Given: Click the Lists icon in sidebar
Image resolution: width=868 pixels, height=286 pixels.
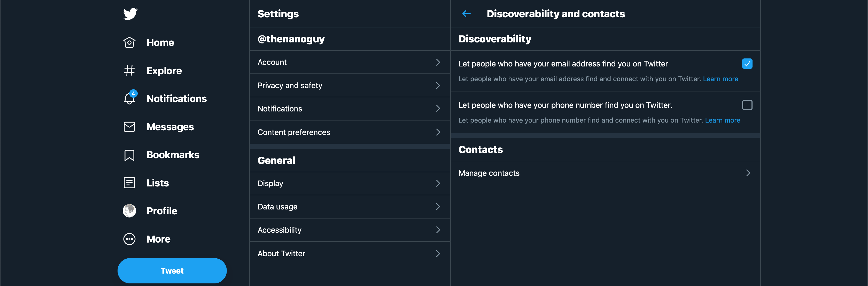Looking at the screenshot, I should (x=129, y=183).
